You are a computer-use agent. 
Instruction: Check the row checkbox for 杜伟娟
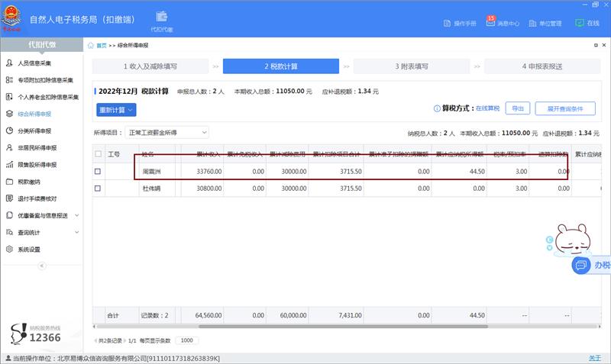tap(98, 187)
